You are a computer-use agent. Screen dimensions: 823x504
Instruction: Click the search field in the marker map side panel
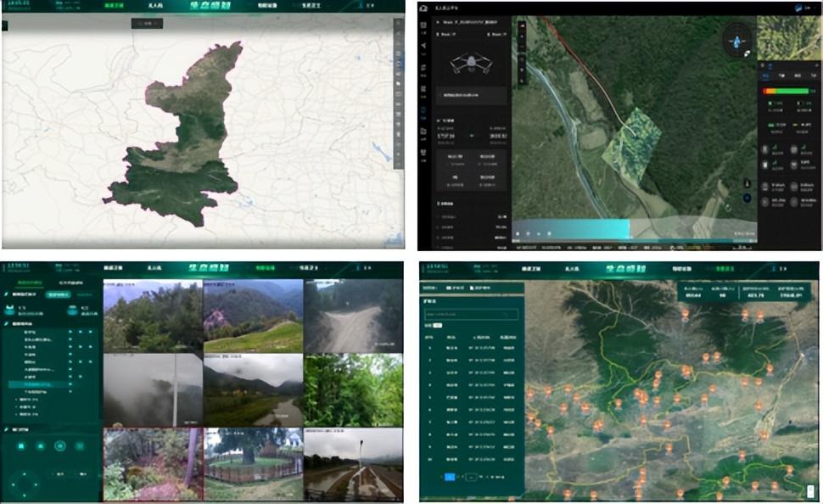(472, 315)
